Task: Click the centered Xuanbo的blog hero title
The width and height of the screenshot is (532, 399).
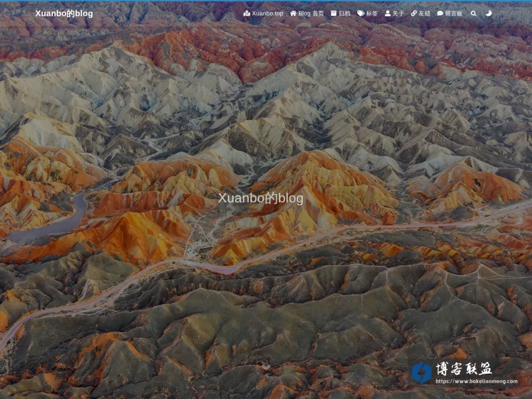Action: [261, 198]
